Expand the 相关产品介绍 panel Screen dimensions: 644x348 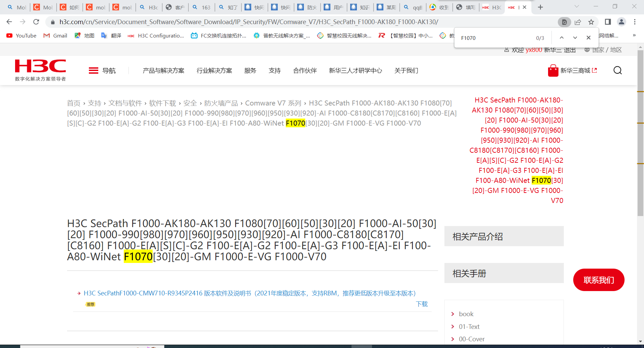tap(504, 236)
